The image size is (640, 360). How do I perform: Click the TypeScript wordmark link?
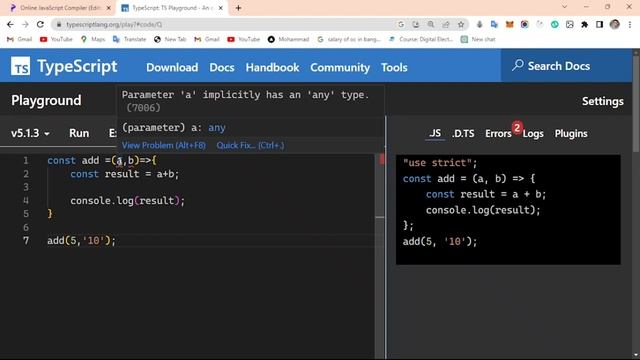[77, 66]
